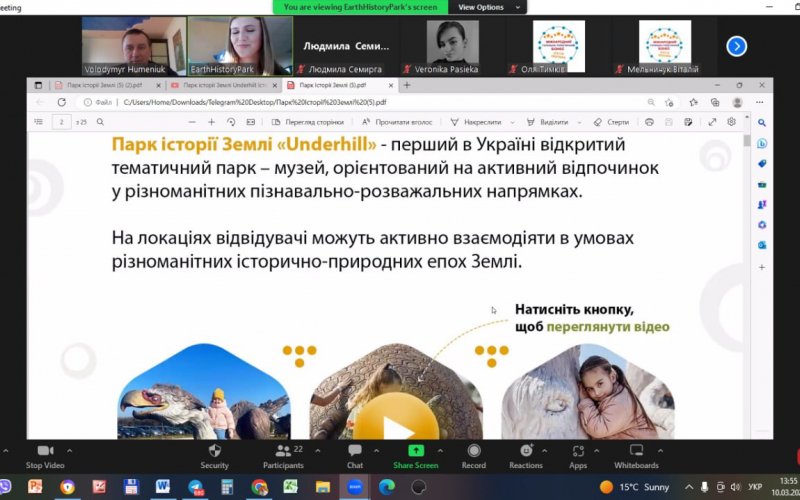Open Whiteboards

click(636, 457)
